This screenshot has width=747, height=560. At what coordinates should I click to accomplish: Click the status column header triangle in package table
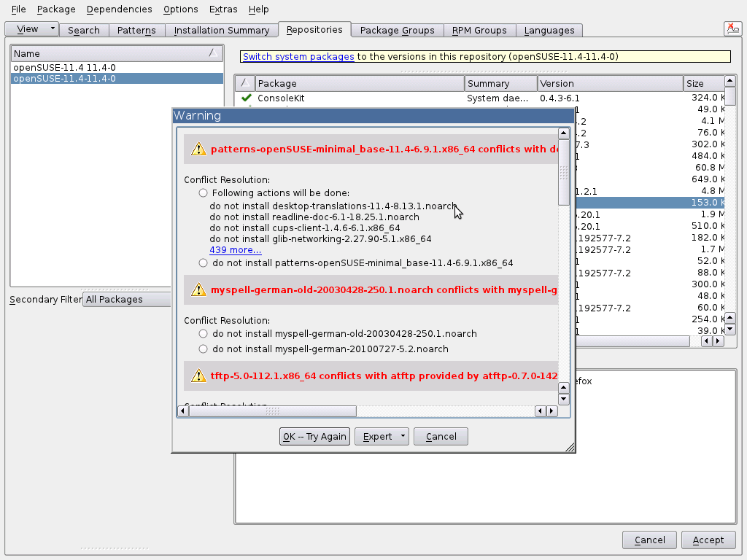tap(245, 83)
